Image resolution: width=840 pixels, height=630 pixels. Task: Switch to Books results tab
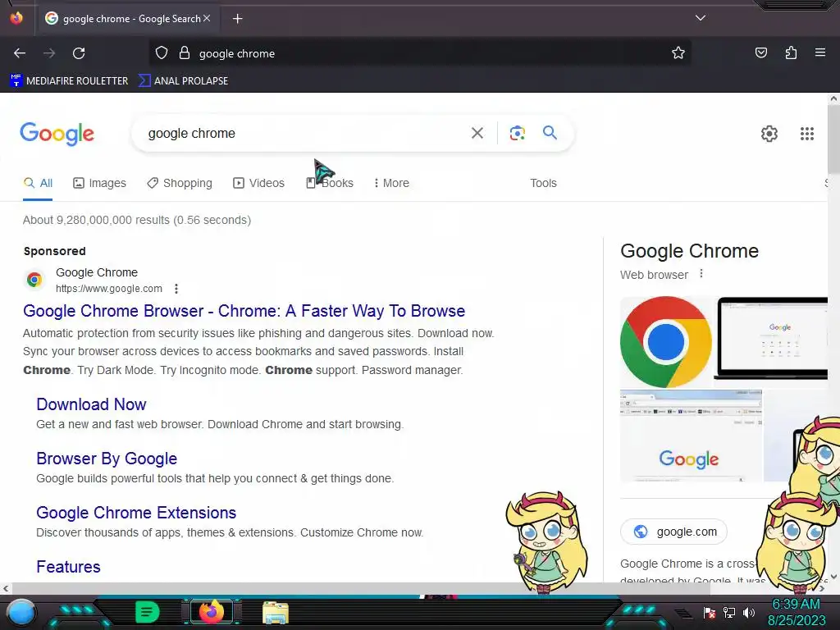[x=330, y=183]
